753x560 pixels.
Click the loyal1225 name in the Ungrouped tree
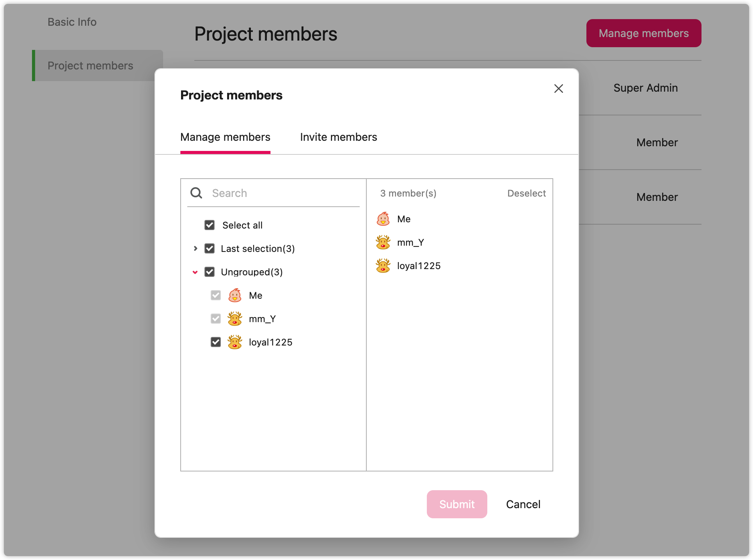pos(270,342)
